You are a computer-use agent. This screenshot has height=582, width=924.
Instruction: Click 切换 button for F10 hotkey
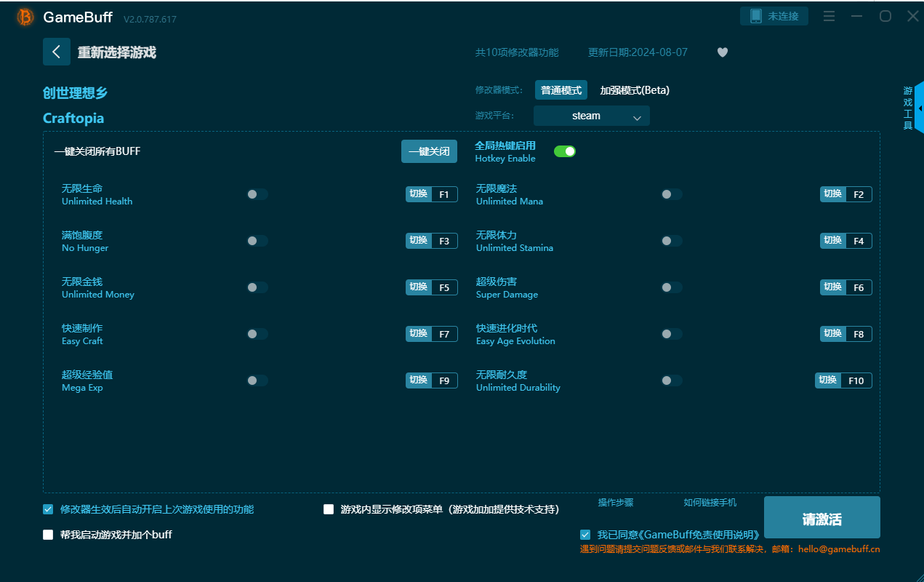coord(828,380)
